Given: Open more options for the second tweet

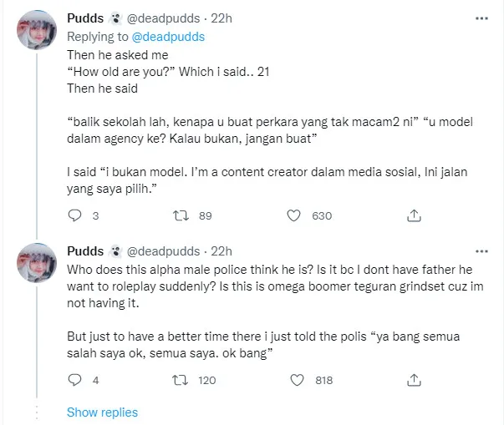Looking at the screenshot, I should click(481, 250).
